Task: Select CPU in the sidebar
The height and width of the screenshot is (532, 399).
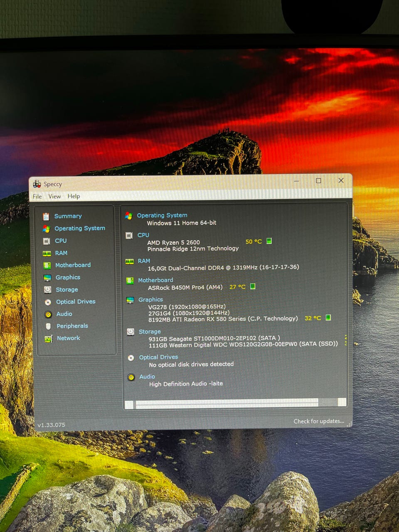Action: tap(61, 241)
